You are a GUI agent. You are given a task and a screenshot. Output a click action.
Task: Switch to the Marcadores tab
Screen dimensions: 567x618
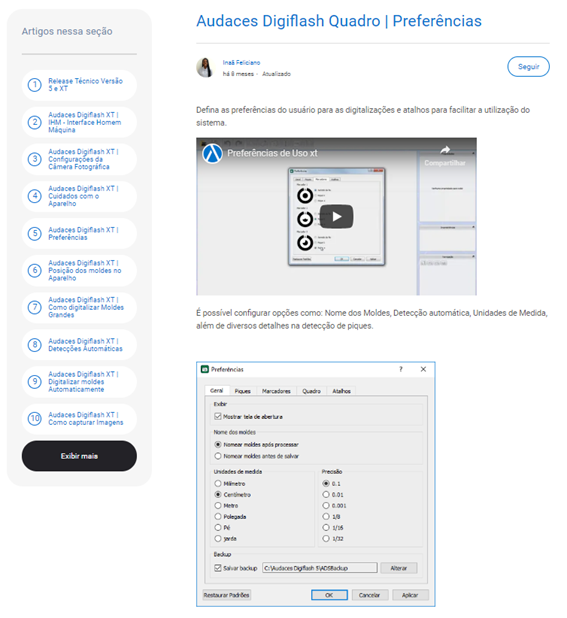point(276,391)
